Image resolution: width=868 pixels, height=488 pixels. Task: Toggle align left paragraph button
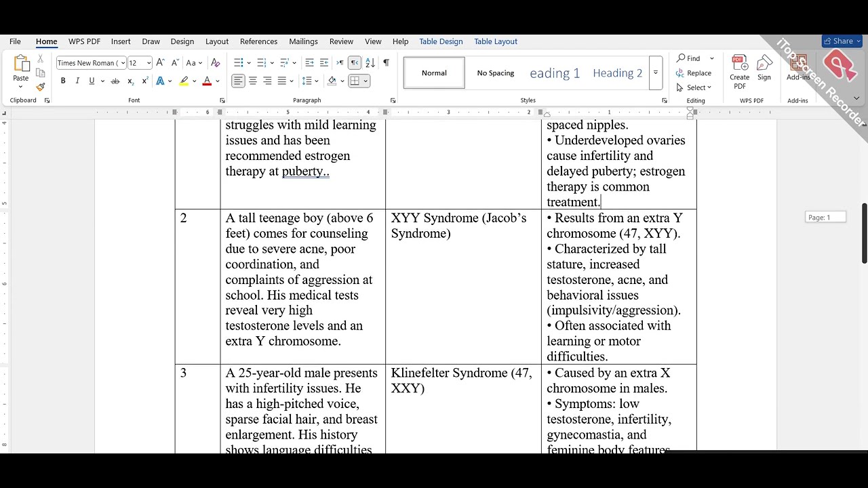pyautogui.click(x=238, y=81)
